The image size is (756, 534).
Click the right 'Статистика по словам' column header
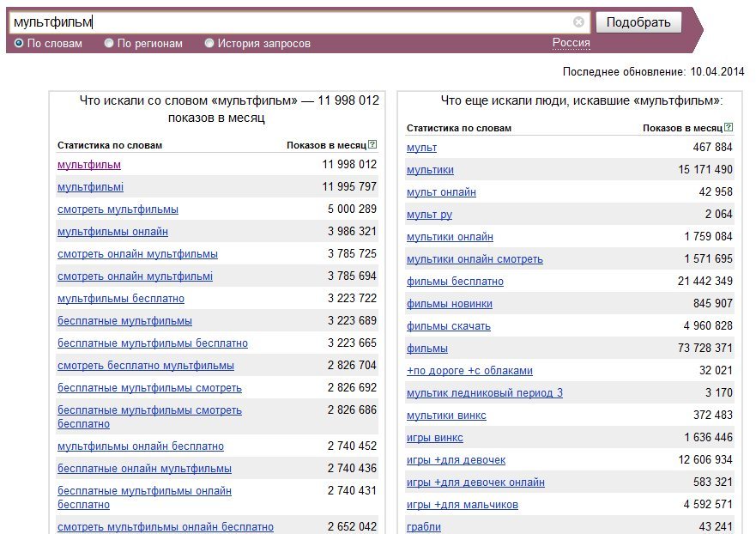pyautogui.click(x=458, y=128)
